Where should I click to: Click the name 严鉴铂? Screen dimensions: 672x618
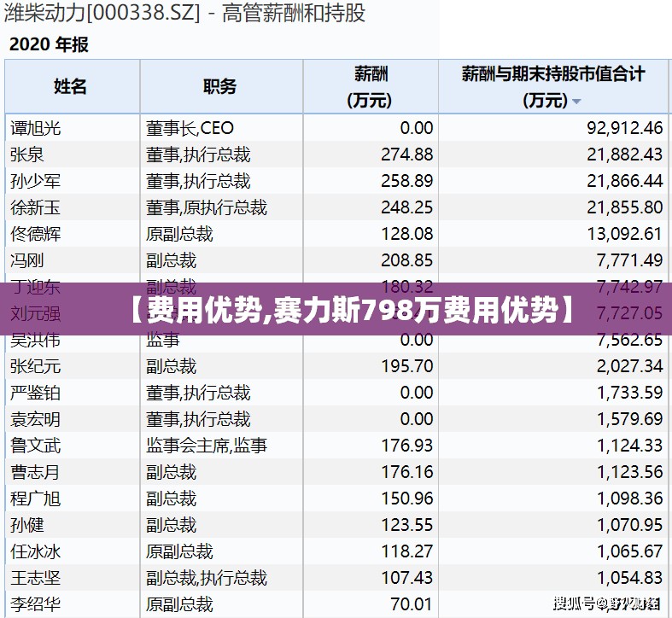(36, 393)
